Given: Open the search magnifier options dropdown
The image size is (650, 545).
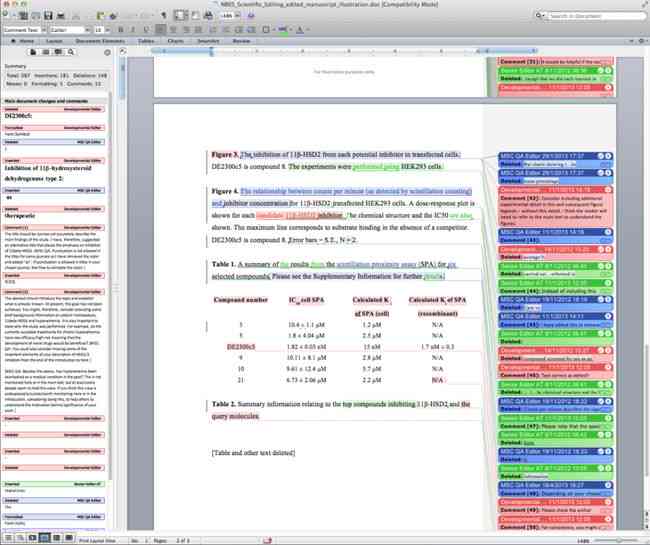Looking at the screenshot, I should coord(540,16).
